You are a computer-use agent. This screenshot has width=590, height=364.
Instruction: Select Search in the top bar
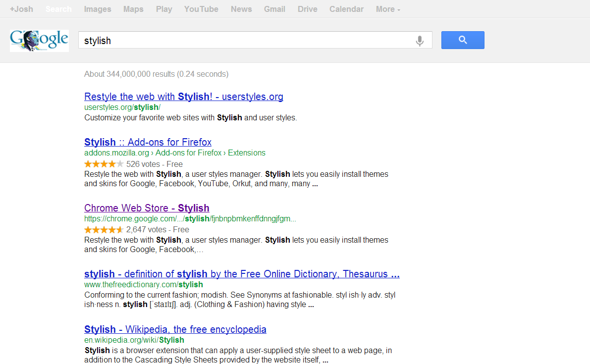[58, 9]
